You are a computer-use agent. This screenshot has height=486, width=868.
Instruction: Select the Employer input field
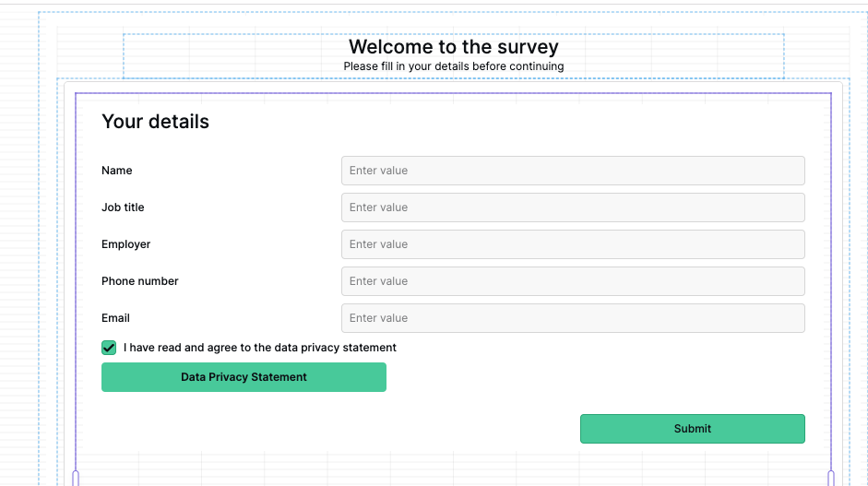click(573, 244)
